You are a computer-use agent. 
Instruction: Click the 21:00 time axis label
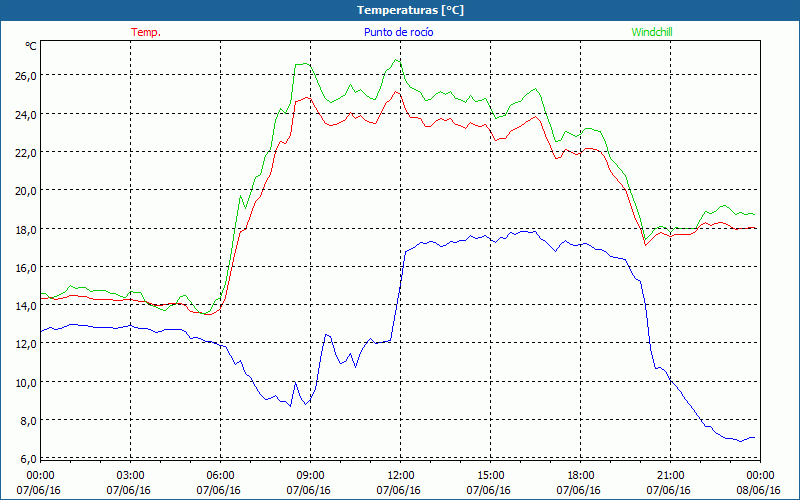point(670,476)
